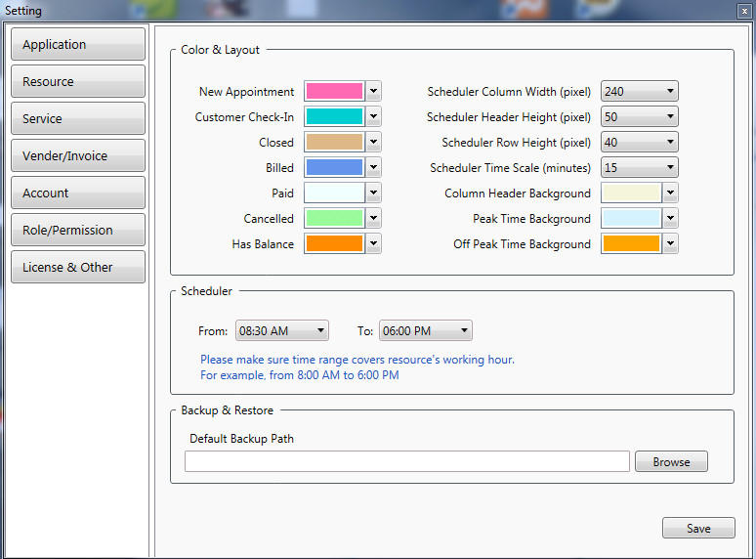This screenshot has height=559, width=756.
Task: Click the Column Header Background color swatch
Action: [631, 193]
